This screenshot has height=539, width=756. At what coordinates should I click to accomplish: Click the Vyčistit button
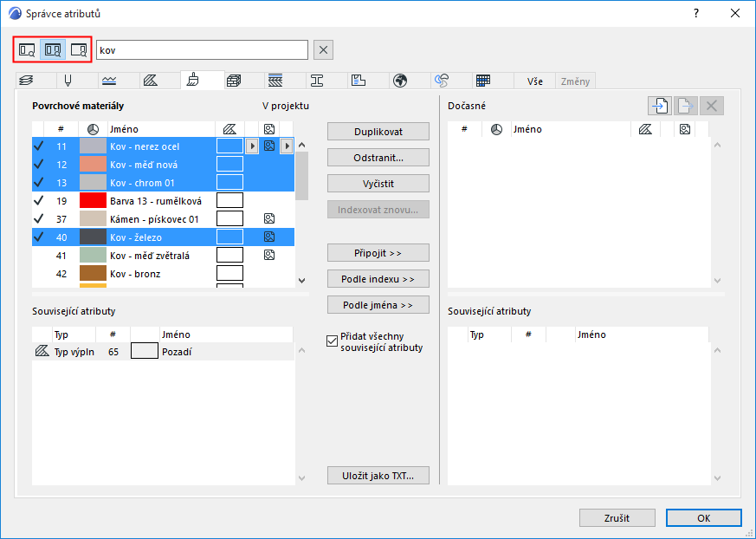tap(378, 184)
